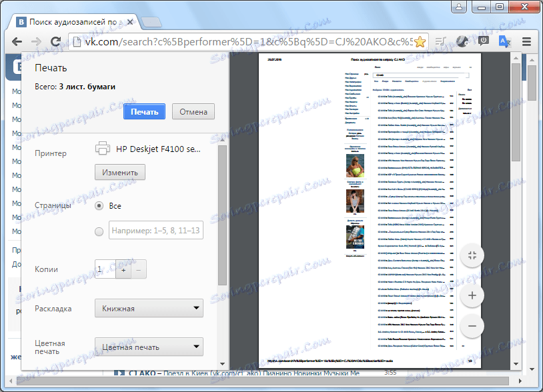This screenshot has height=392, width=543.
Task: Click the preview pane scroll-down arrow
Action: pos(516,363)
